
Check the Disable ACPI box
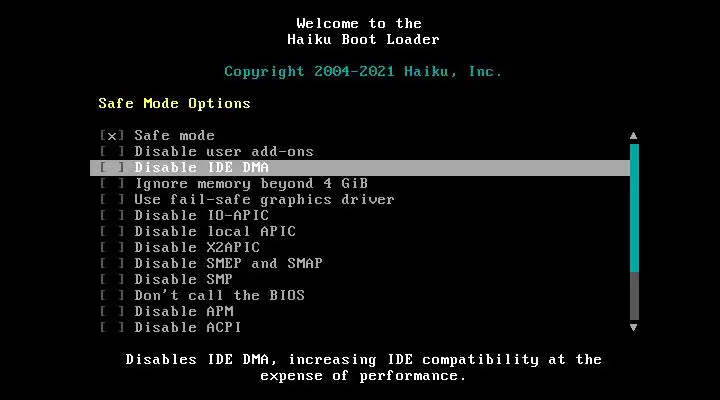coord(112,327)
